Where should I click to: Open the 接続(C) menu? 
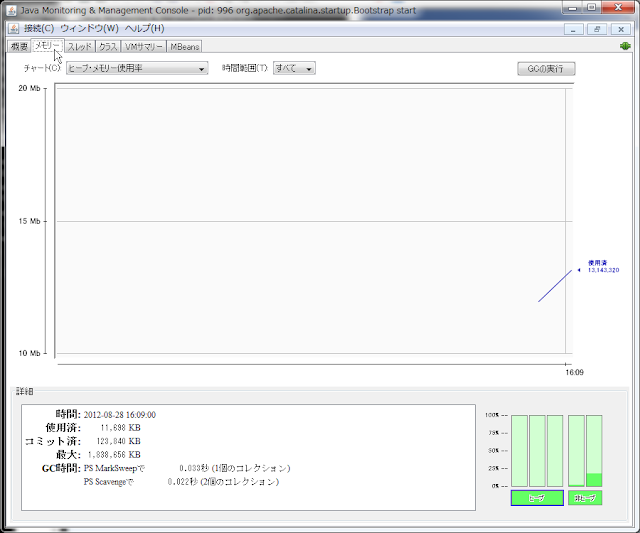pos(39,29)
